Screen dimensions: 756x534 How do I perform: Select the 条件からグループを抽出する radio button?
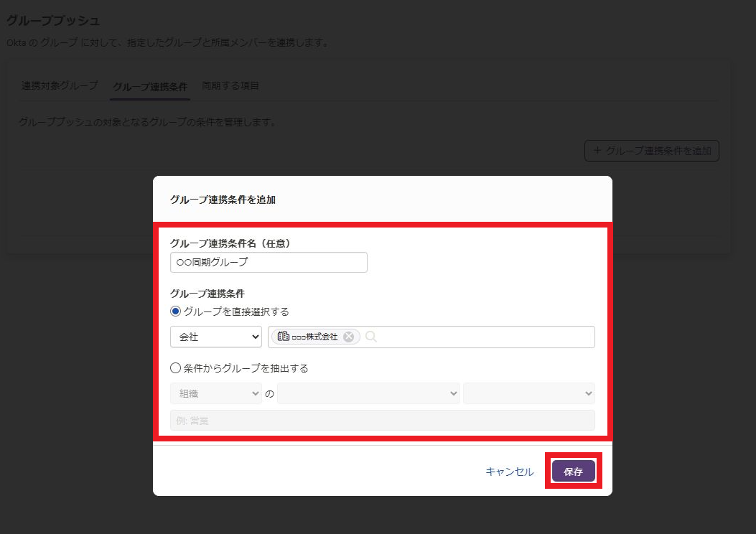(x=176, y=368)
